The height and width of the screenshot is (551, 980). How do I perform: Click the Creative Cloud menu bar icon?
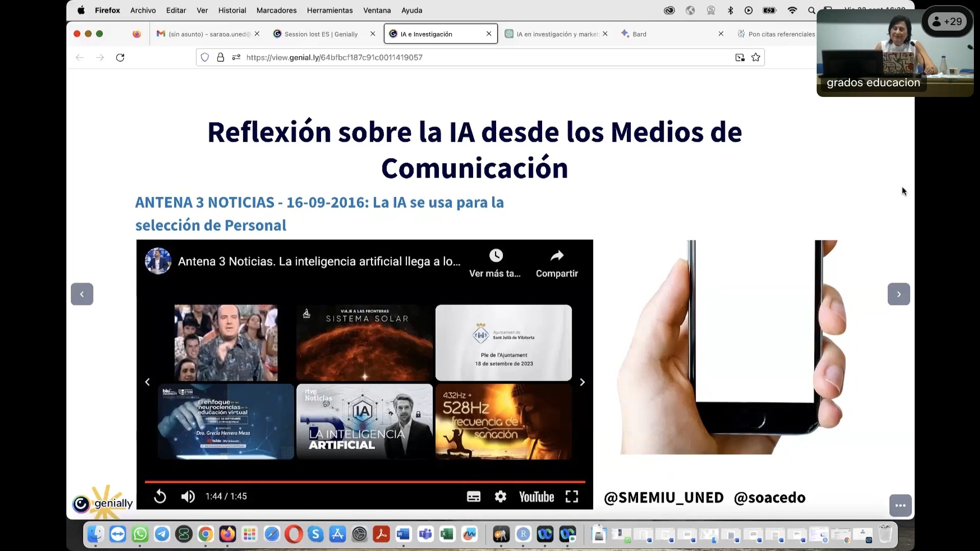pos(669,10)
